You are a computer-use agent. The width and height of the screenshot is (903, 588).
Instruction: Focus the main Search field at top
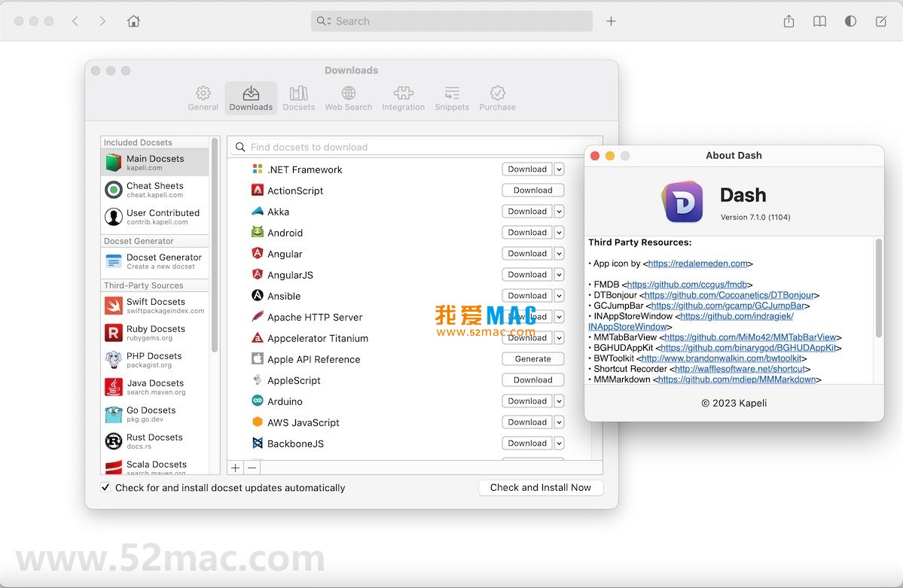pos(452,21)
